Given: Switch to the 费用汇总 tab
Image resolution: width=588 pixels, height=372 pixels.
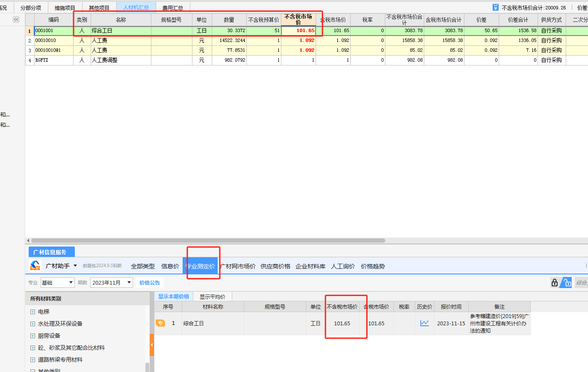Looking at the screenshot, I should 173,8.
